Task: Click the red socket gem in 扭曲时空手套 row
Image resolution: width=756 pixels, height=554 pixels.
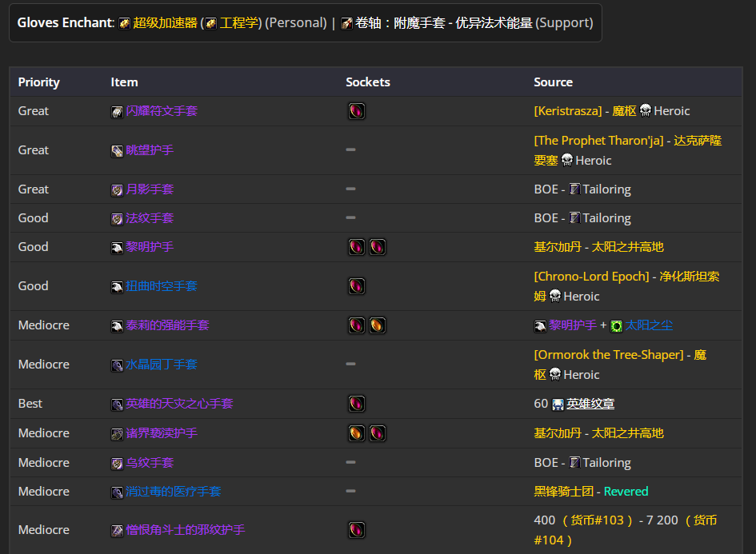Action: (357, 286)
